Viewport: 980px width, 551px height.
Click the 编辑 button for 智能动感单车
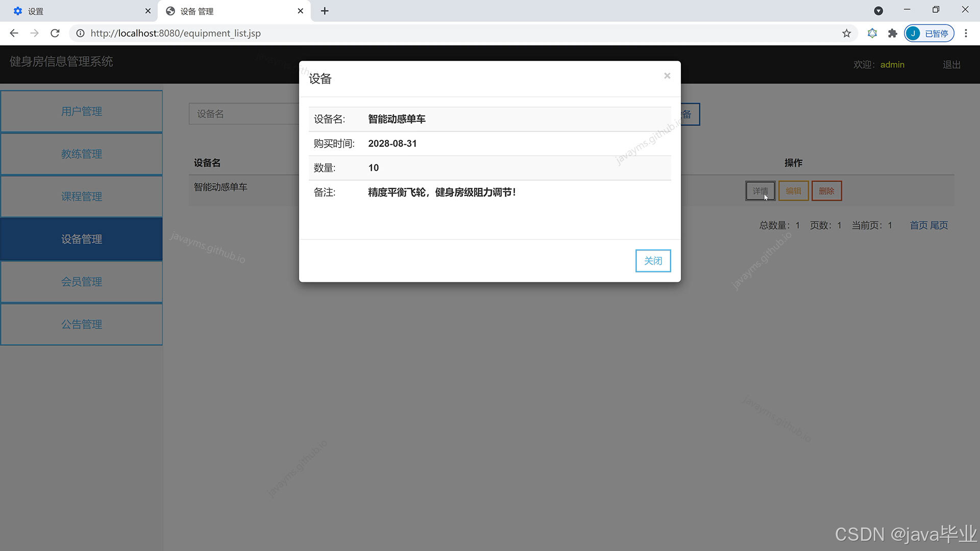[x=793, y=191]
